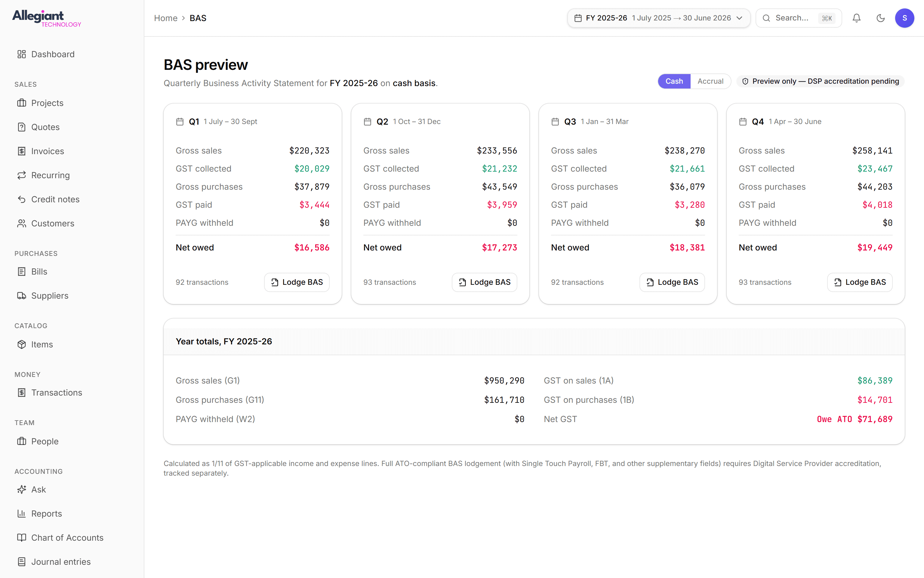This screenshot has width=924, height=578.
Task: Click the Q1 calendar icon
Action: coord(180,122)
